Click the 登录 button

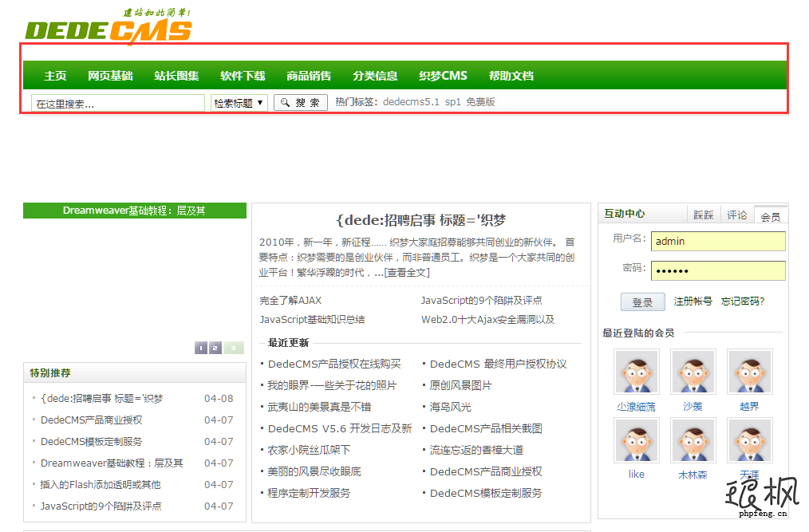click(x=642, y=302)
